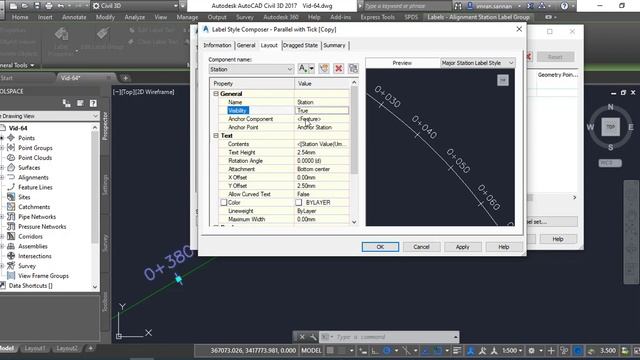Screen dimensions: 640x360
Task: Collapse the Text property group
Action: (x=216, y=136)
